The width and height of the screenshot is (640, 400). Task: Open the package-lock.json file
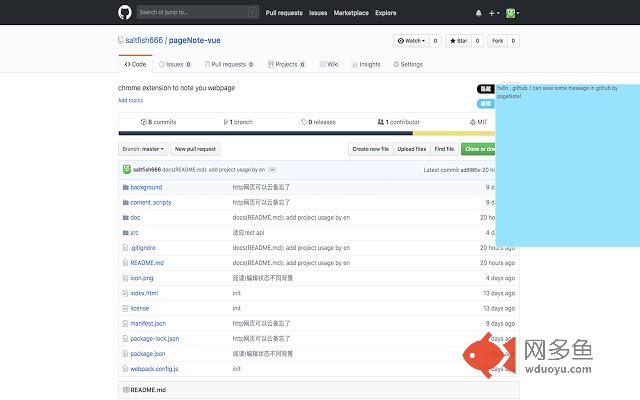155,338
